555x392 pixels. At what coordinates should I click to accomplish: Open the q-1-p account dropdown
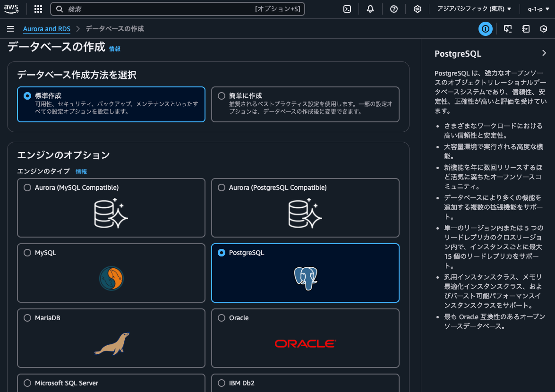coord(538,9)
